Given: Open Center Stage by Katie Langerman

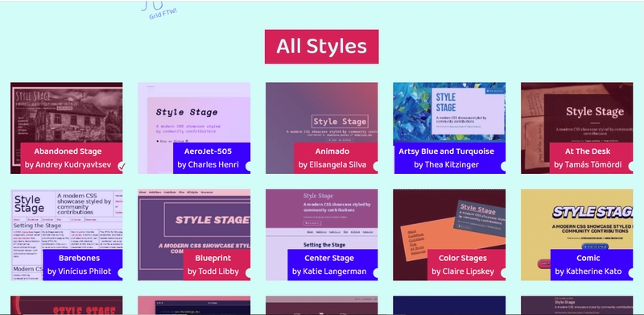Looking at the screenshot, I should tap(329, 265).
